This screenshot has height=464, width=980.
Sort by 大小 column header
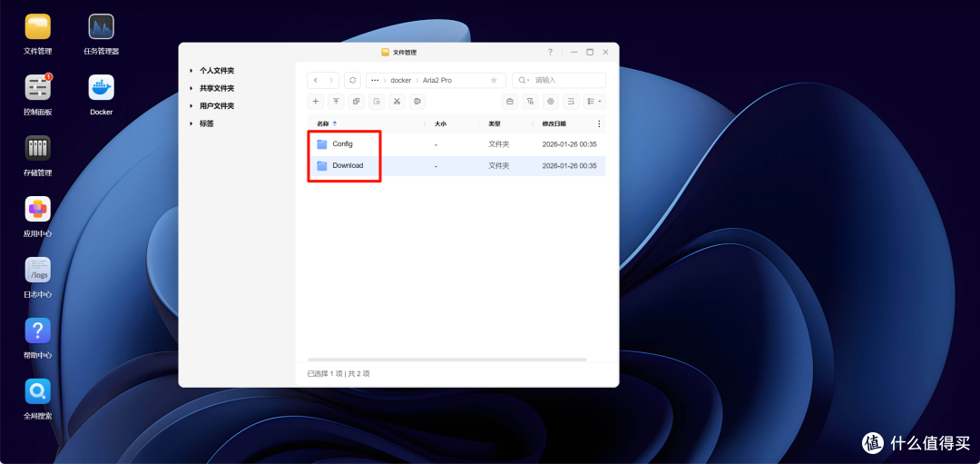(441, 123)
